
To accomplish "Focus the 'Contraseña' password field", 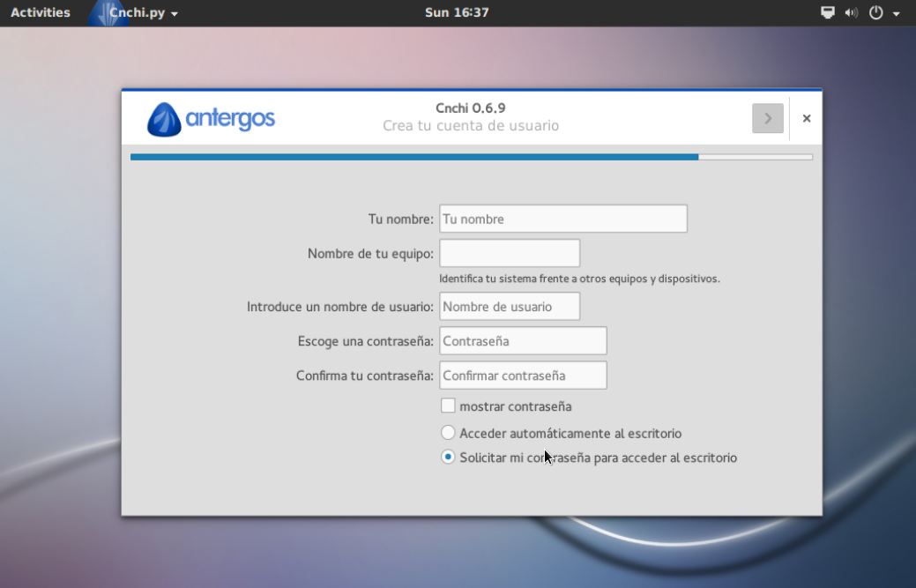I will click(523, 340).
